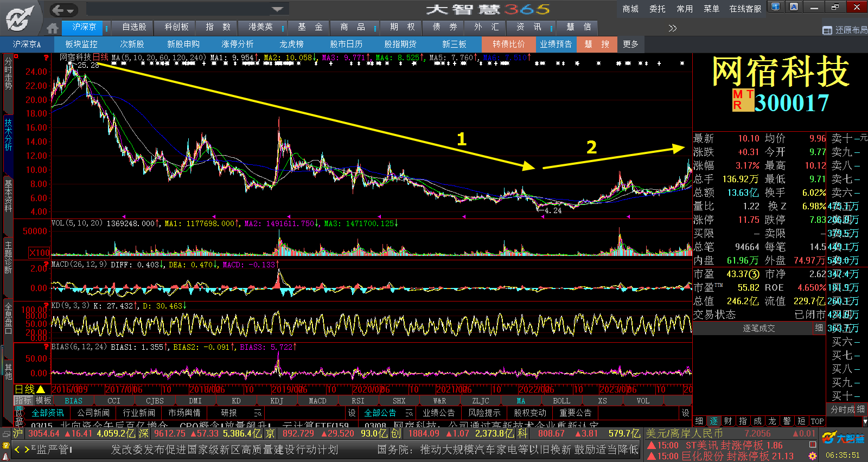Open the 股权变动 tab
The image size is (868, 462).
pyautogui.click(x=530, y=413)
